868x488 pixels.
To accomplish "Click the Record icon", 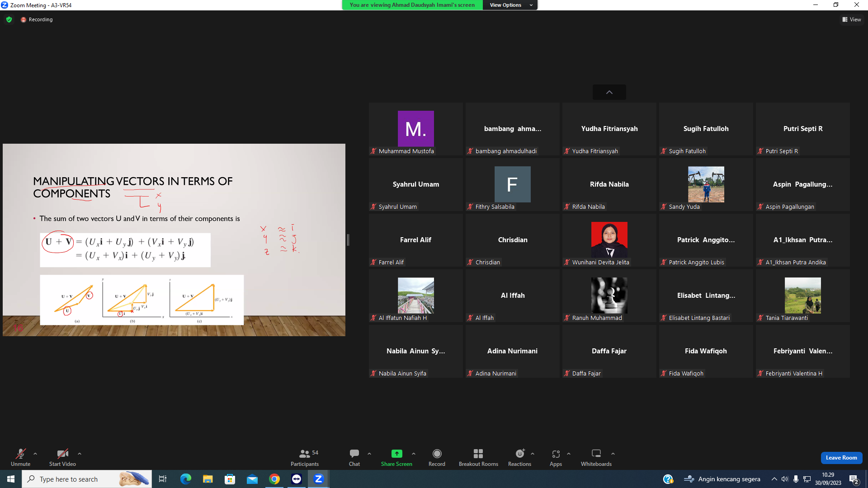I will click(x=437, y=454).
